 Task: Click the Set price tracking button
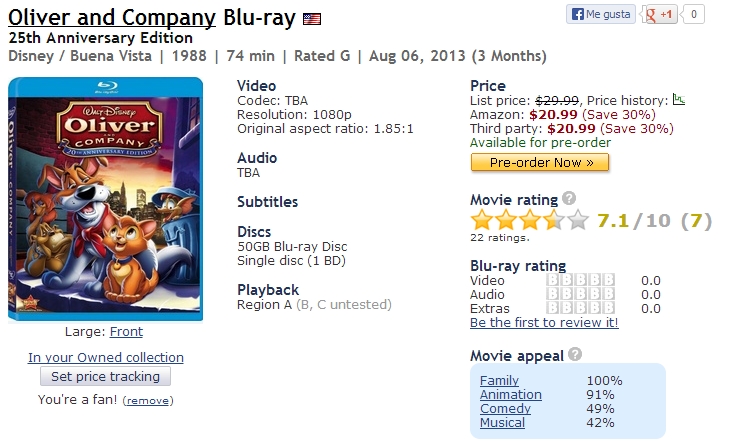(105, 377)
